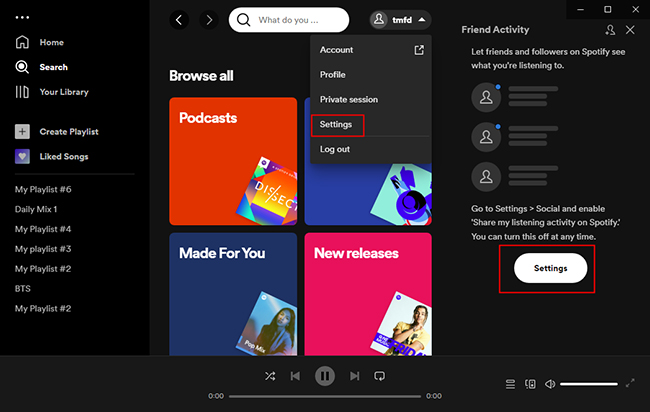Viewport: 650px width, 412px height.
Task: Start a Private session
Action: 371,99
